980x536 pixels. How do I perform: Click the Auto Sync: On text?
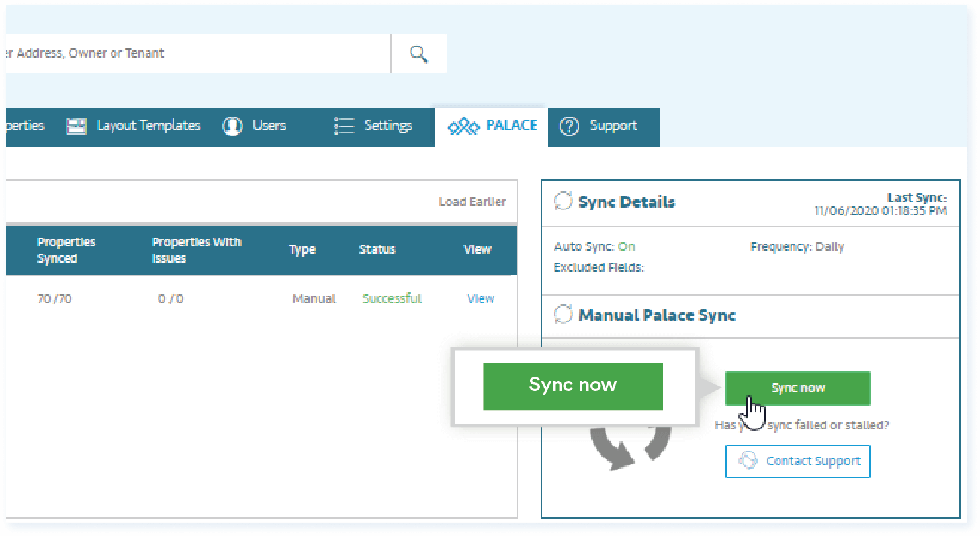[594, 247]
